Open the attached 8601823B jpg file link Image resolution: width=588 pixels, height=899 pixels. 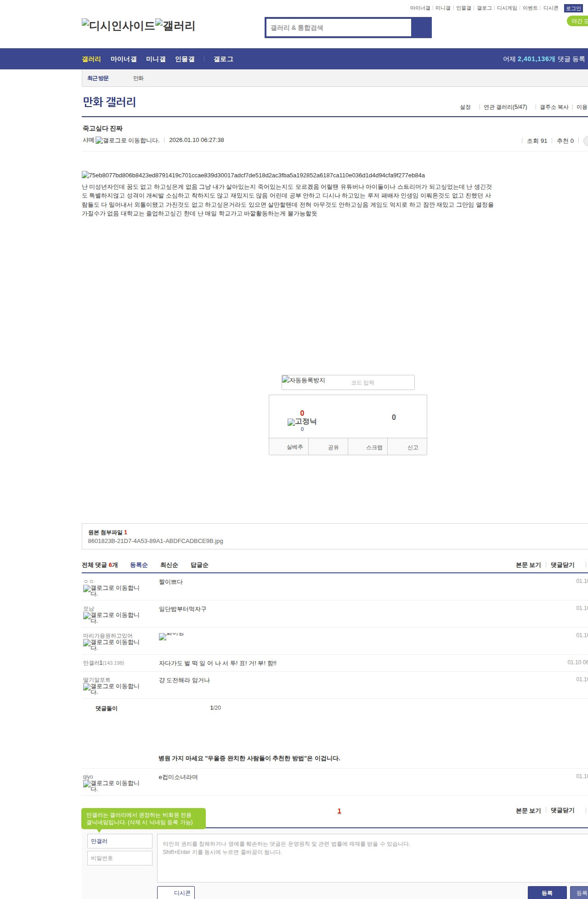point(155,541)
